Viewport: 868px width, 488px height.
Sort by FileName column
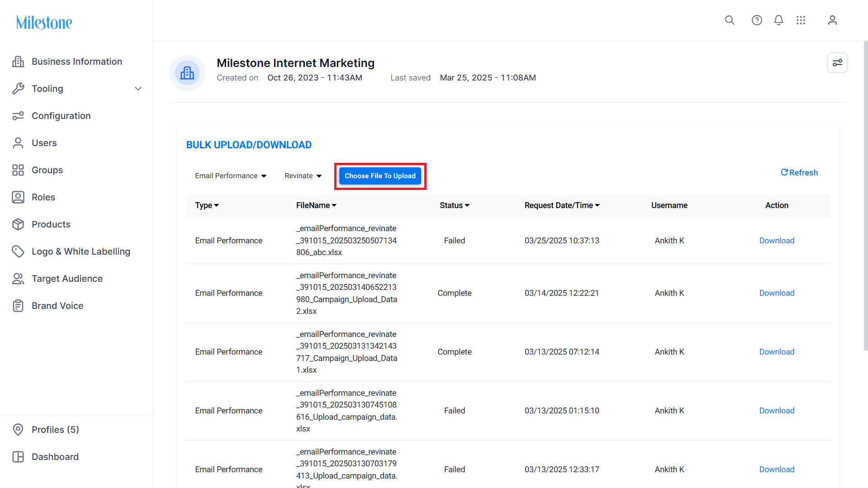[x=316, y=205]
